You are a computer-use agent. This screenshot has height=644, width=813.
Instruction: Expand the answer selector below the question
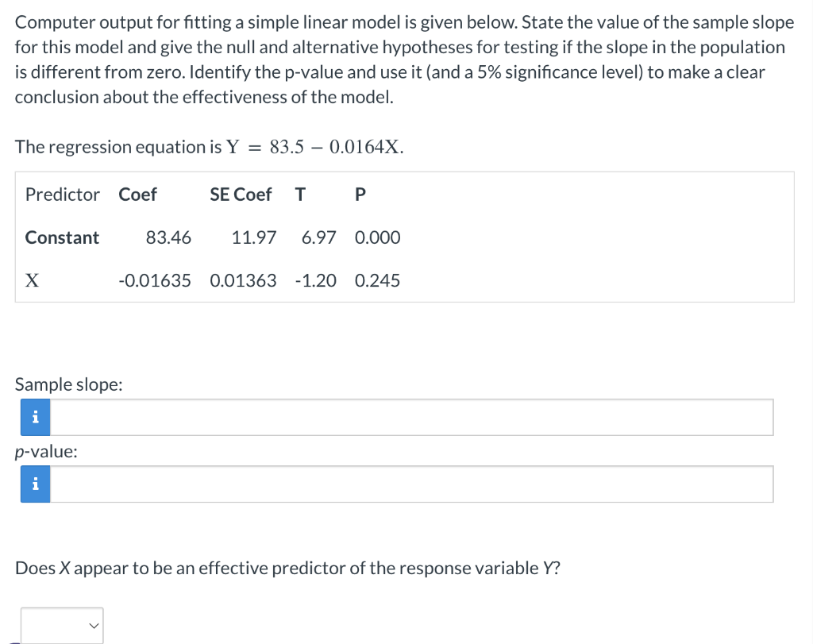point(62,626)
